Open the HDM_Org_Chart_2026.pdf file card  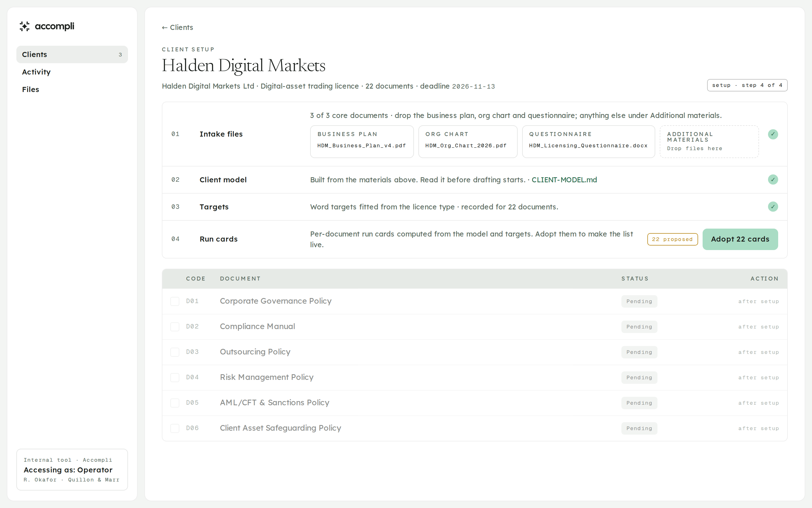click(468, 141)
